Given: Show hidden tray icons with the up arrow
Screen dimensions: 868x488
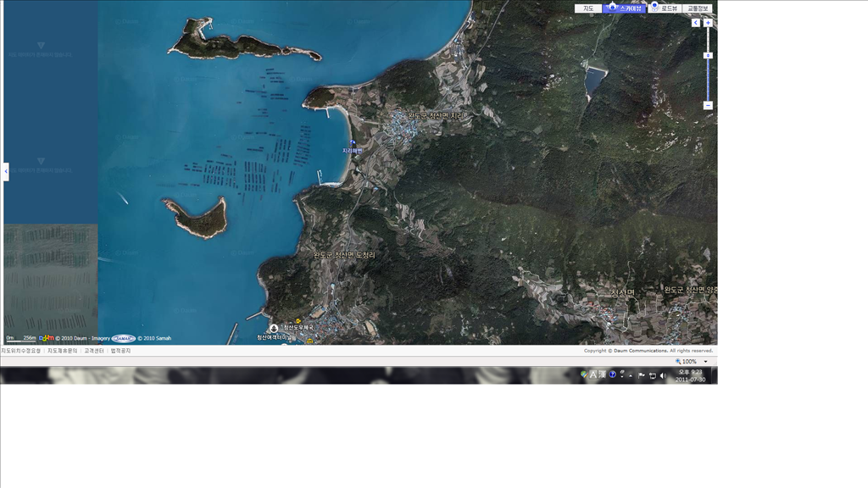Looking at the screenshot, I should [x=631, y=375].
